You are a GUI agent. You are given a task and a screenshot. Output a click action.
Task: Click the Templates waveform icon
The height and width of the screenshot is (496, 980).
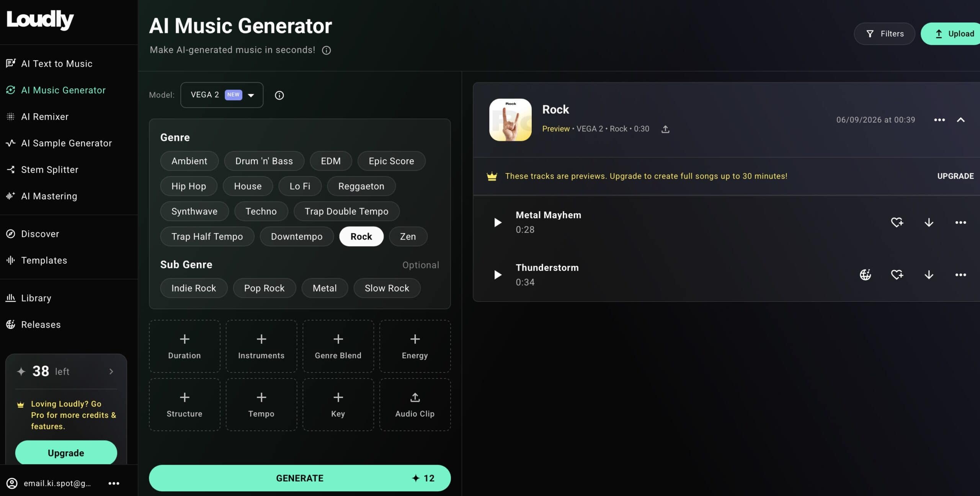click(11, 260)
